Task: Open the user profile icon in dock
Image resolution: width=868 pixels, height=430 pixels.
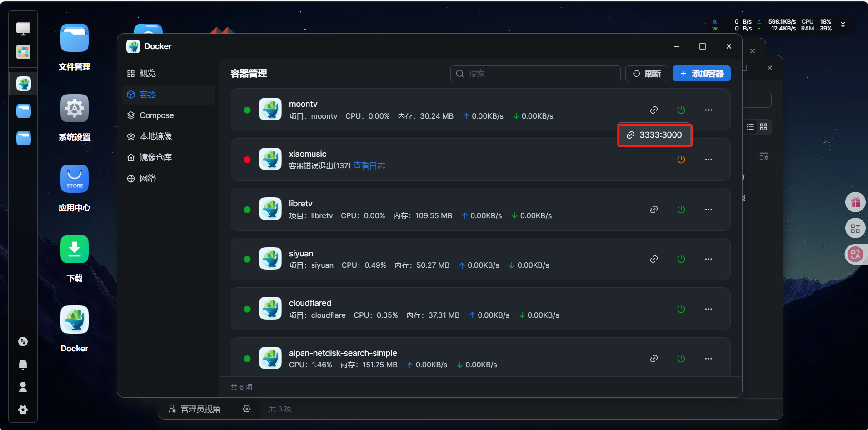Action: (x=23, y=387)
